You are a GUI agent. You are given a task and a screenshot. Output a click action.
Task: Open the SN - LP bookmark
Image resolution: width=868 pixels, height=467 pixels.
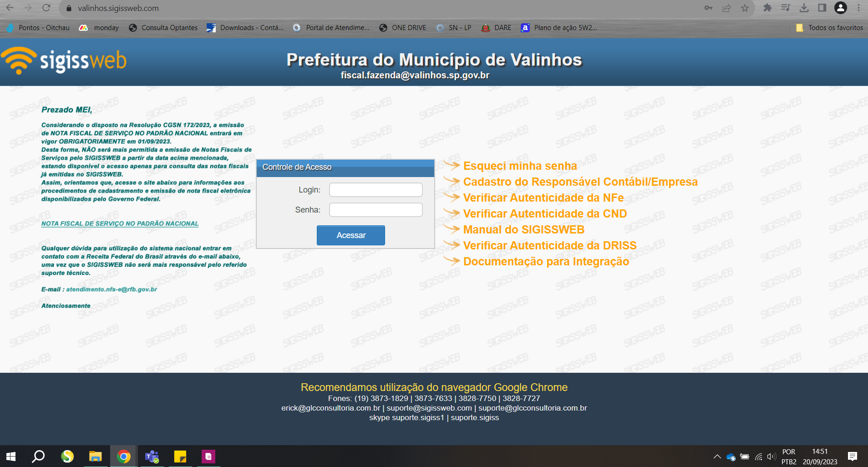[454, 28]
